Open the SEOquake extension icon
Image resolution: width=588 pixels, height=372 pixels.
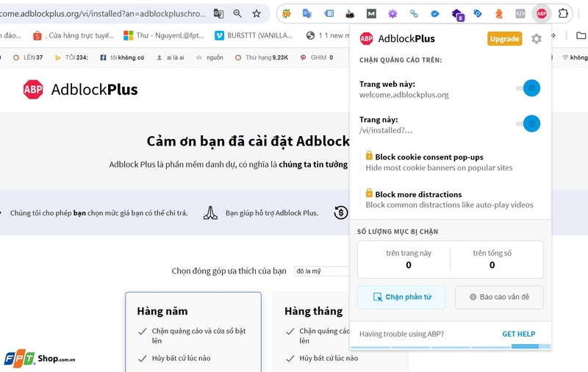tap(286, 14)
